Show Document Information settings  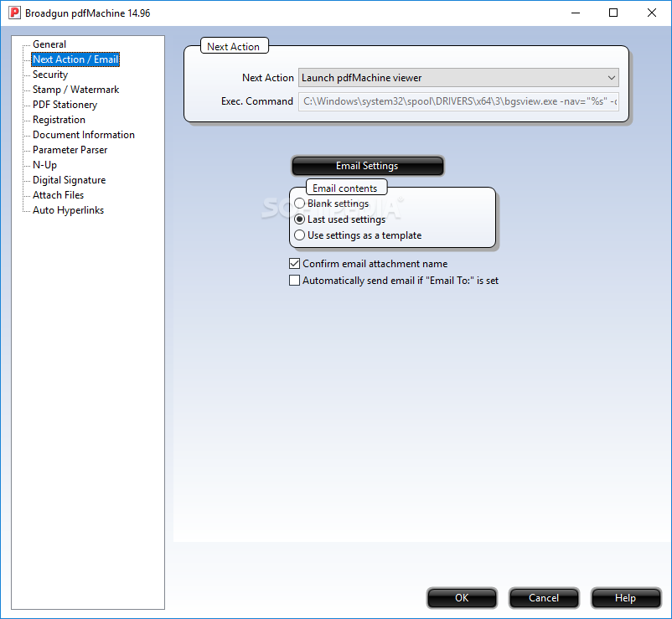(x=84, y=135)
